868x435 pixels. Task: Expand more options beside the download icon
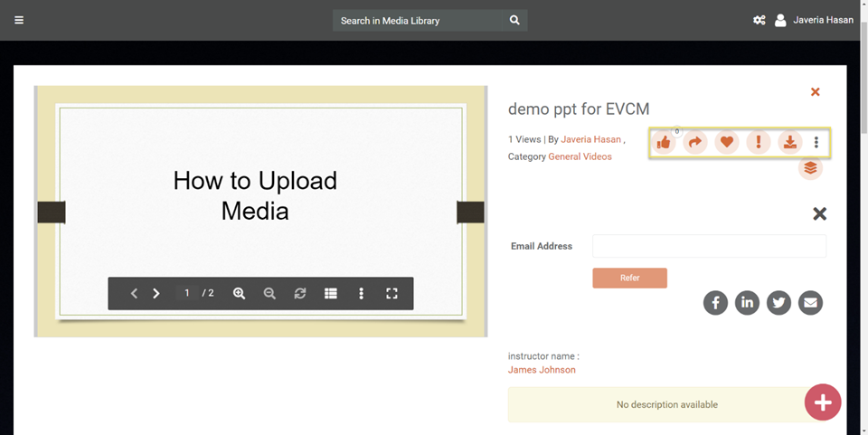tap(816, 143)
